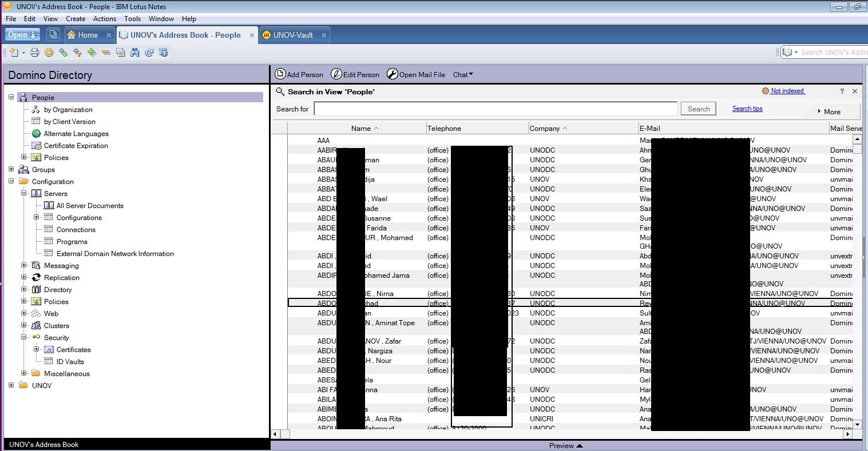The height and width of the screenshot is (451, 868).
Task: Open the File menu
Action: 11,18
